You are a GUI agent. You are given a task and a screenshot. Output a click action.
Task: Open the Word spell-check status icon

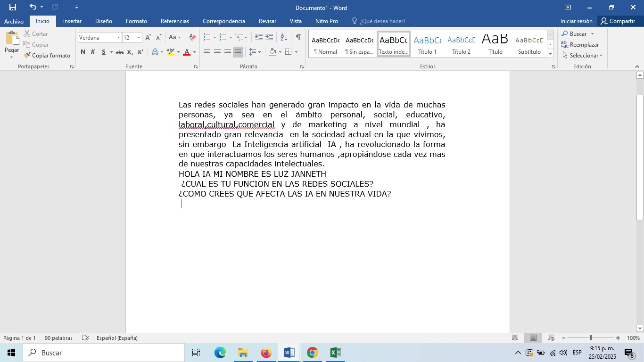point(85,338)
